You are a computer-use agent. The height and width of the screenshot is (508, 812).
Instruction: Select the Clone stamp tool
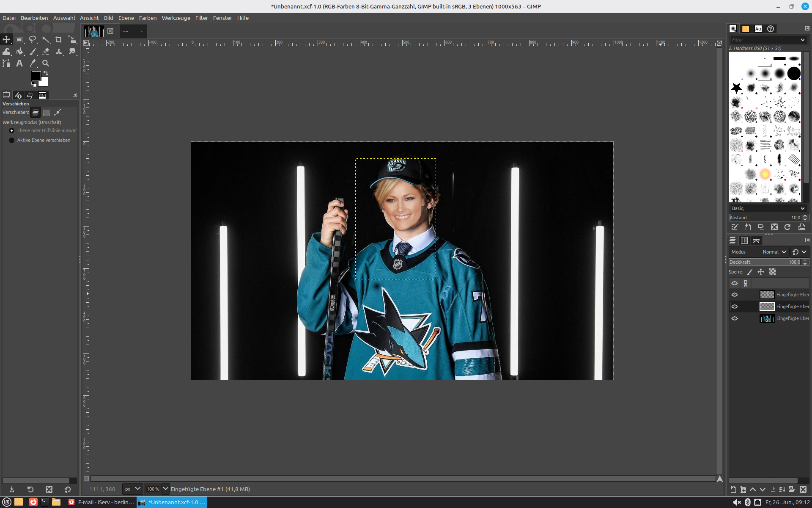(x=59, y=51)
